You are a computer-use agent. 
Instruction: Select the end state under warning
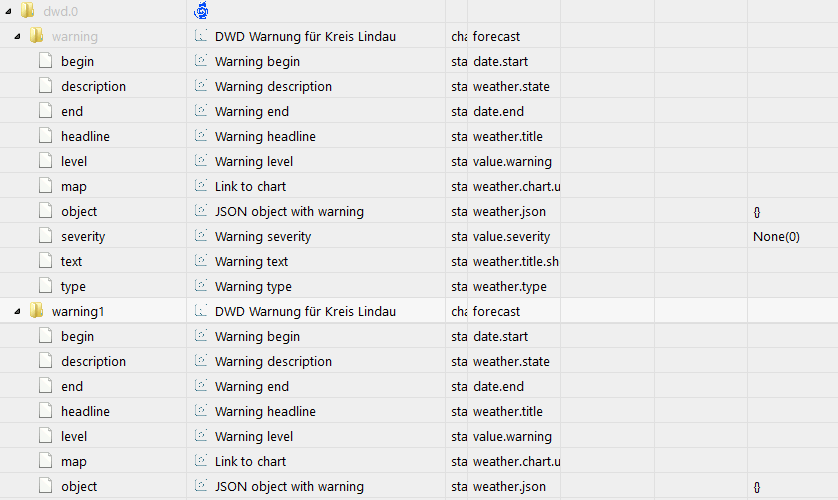[72, 112]
